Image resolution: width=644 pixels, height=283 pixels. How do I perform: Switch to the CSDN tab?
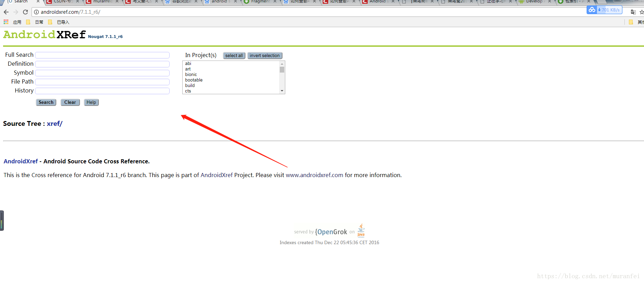coord(63,1)
